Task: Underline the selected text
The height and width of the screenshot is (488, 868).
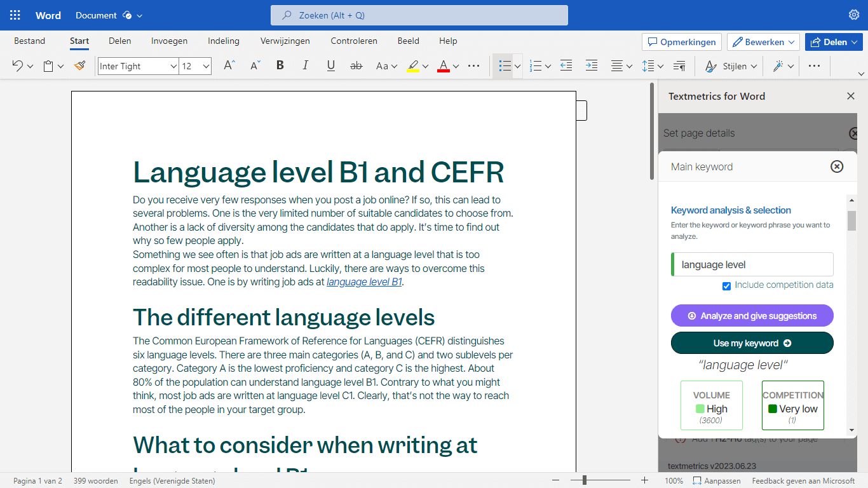Action: click(330, 65)
